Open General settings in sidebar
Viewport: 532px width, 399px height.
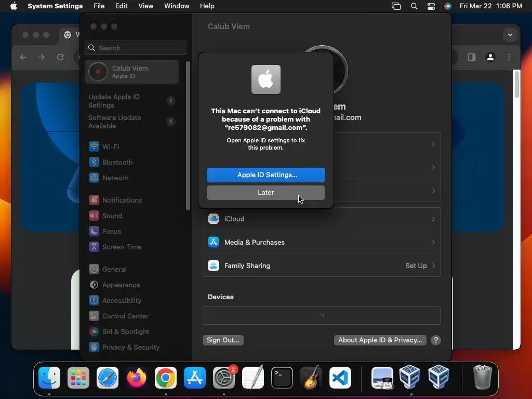click(x=132, y=270)
